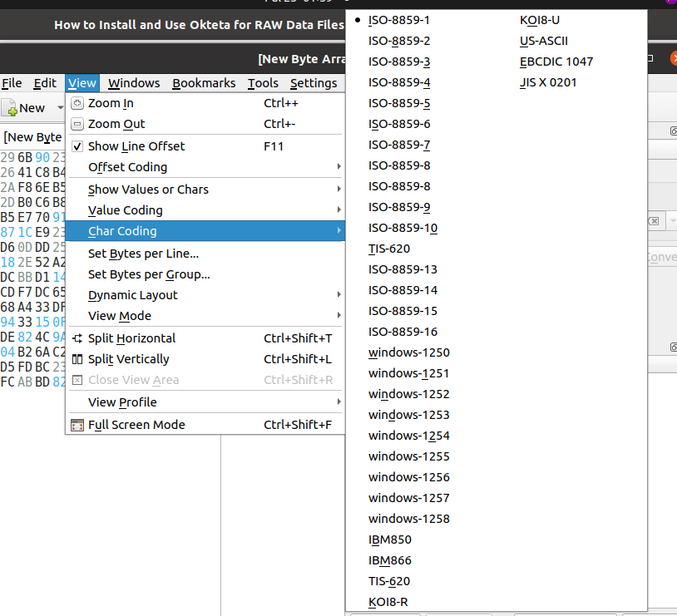
Task: Open the Edit menu
Action: tap(45, 83)
